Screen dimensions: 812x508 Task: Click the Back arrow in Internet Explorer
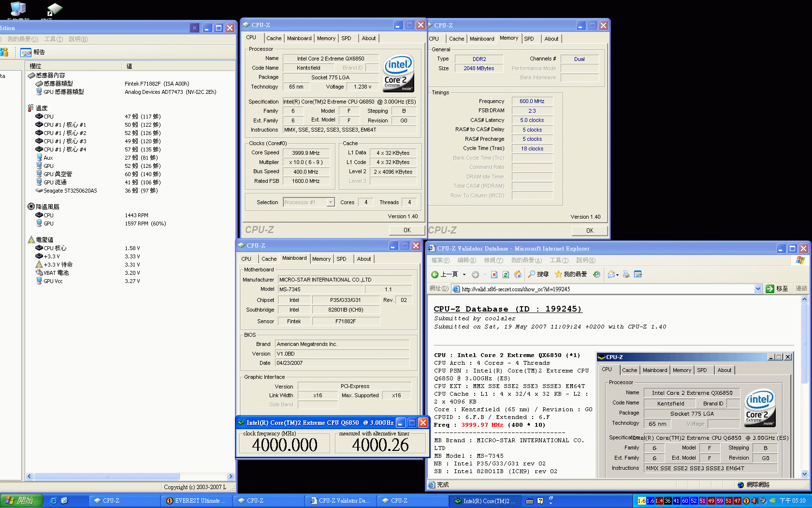coord(435,274)
